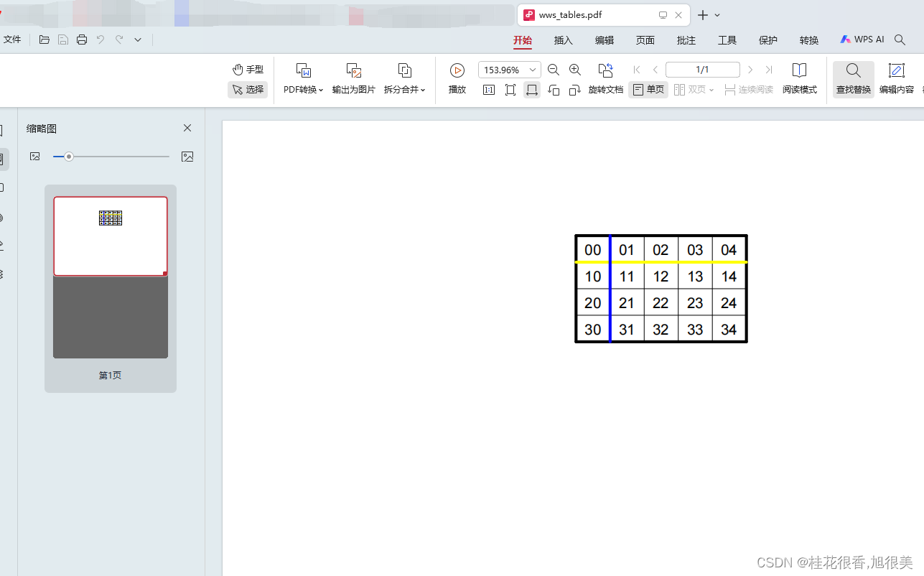Click table cell 00 in the document
The height and width of the screenshot is (576, 924).
(593, 250)
